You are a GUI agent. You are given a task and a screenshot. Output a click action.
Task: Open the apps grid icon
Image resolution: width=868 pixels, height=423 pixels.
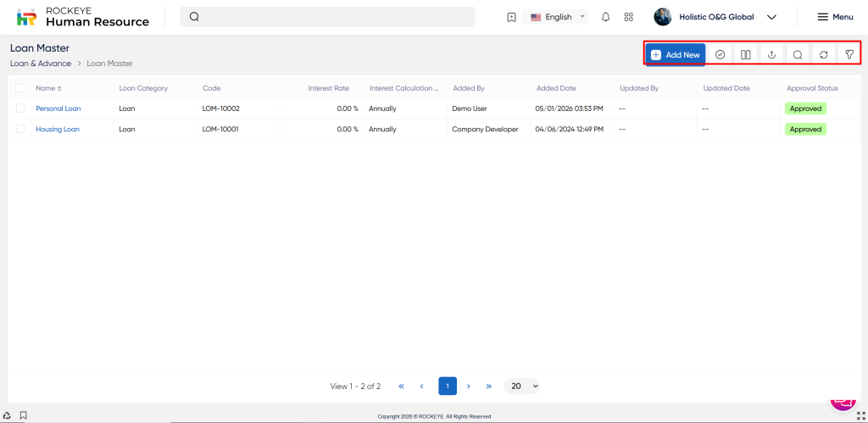click(x=628, y=17)
